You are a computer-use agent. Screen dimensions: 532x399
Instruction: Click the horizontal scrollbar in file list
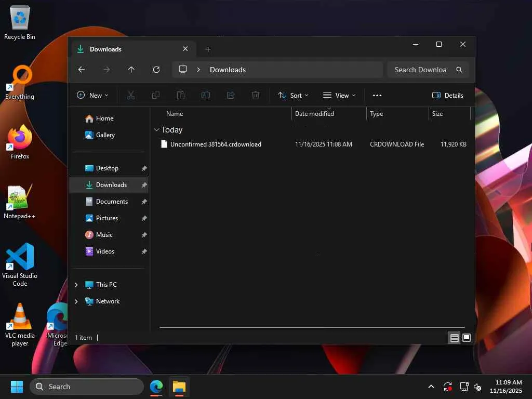click(x=312, y=327)
